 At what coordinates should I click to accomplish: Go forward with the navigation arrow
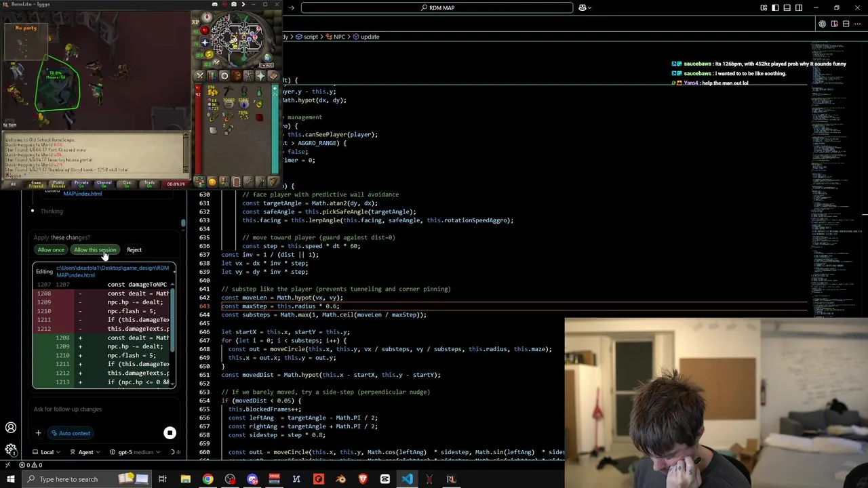292,7
